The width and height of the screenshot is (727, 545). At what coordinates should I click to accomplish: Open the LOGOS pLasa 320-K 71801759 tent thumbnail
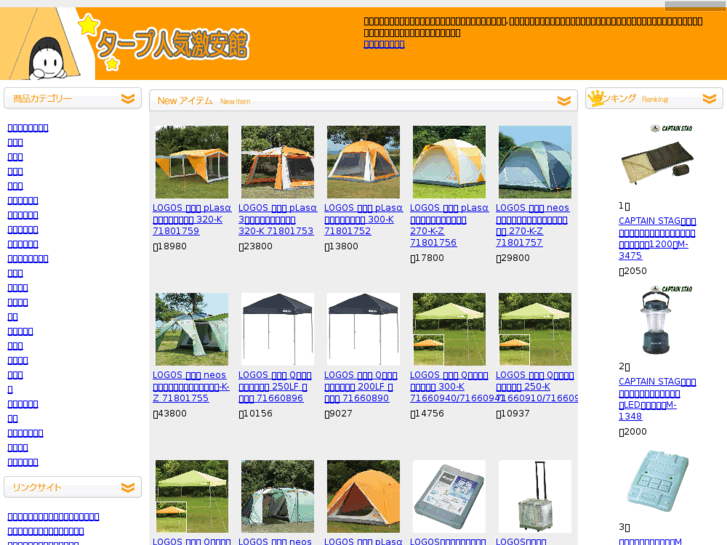pyautogui.click(x=192, y=162)
